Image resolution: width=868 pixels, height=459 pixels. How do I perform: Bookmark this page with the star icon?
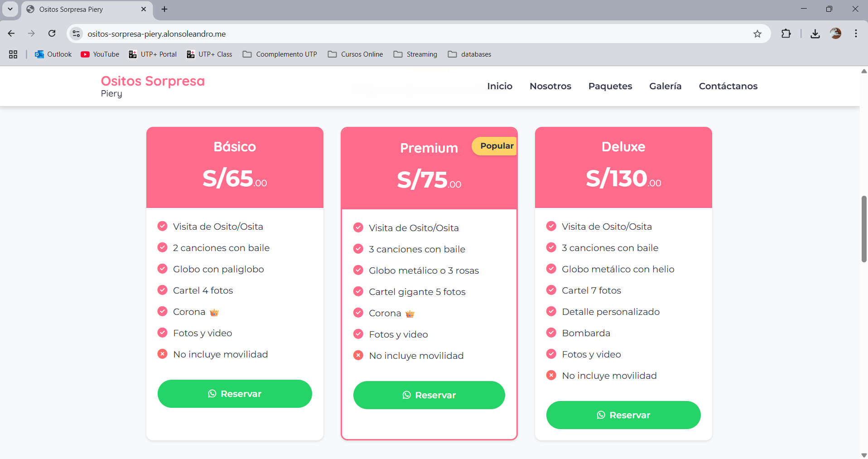757,34
